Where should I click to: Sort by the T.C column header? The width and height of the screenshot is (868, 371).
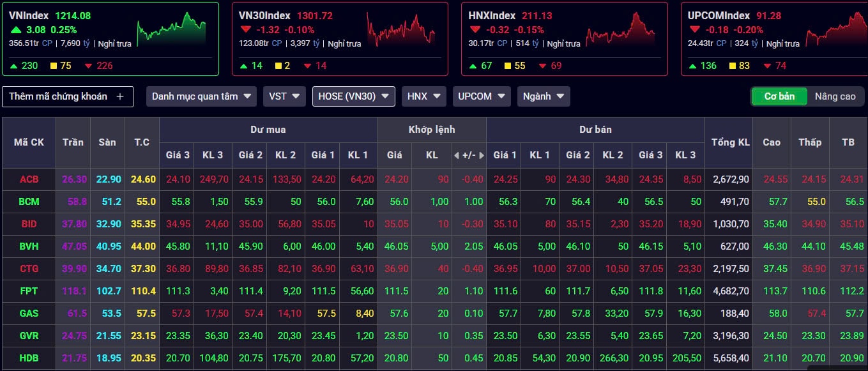[x=142, y=142]
